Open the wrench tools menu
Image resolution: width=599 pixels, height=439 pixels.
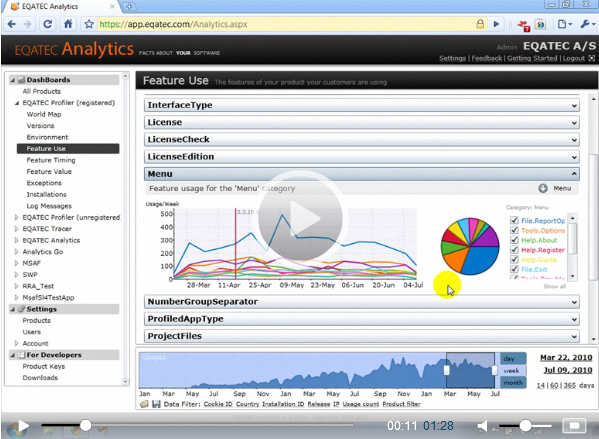[x=588, y=24]
